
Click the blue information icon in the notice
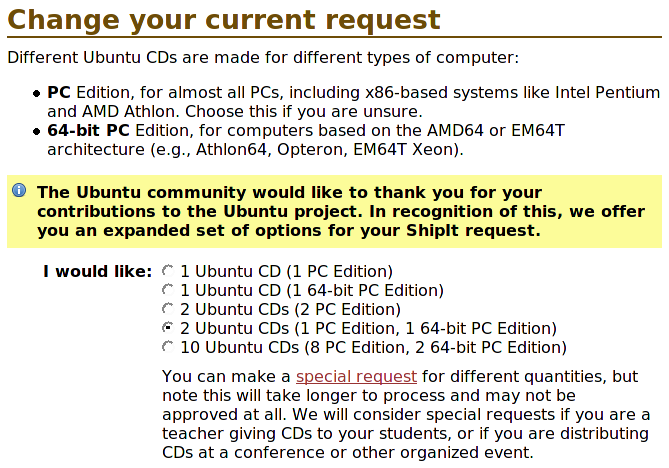(x=19, y=190)
